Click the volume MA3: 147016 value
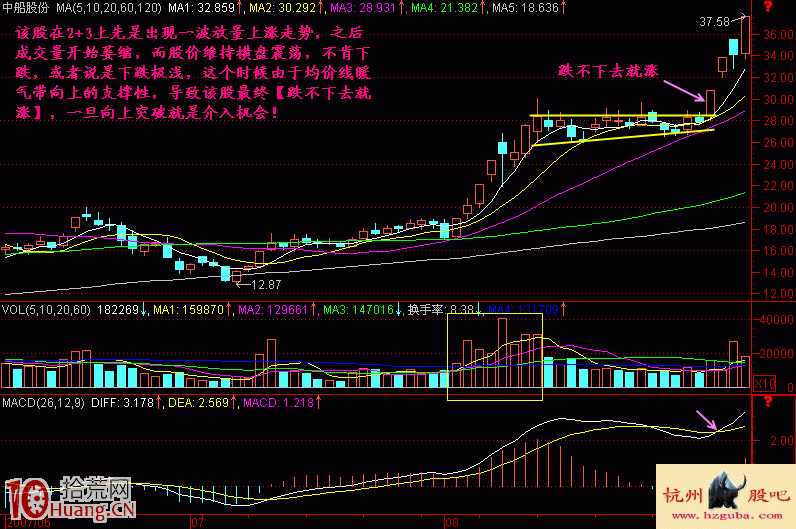Screen dimensions: 796x529 358,310
